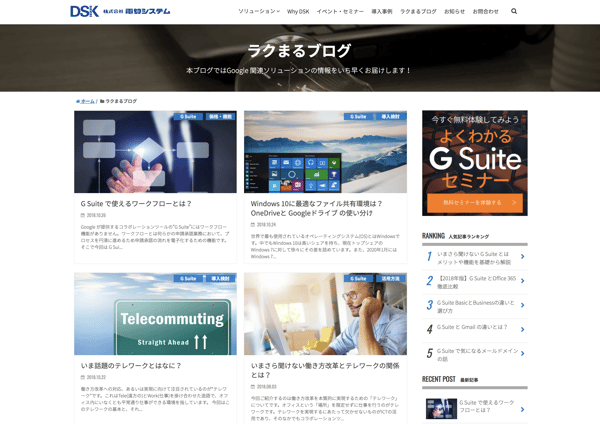Open the Why DSK menu item
Screen dimensions: 600x424
point(298,11)
